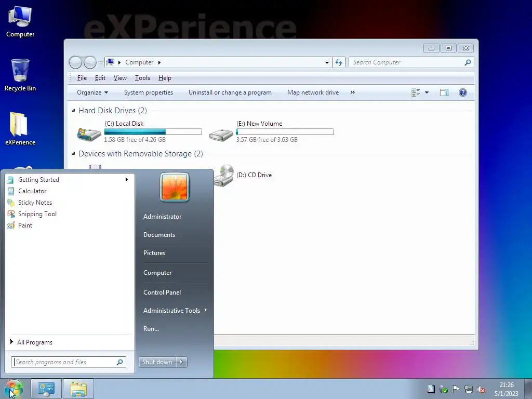Click Map network drive
The image size is (532, 399).
coord(313,92)
